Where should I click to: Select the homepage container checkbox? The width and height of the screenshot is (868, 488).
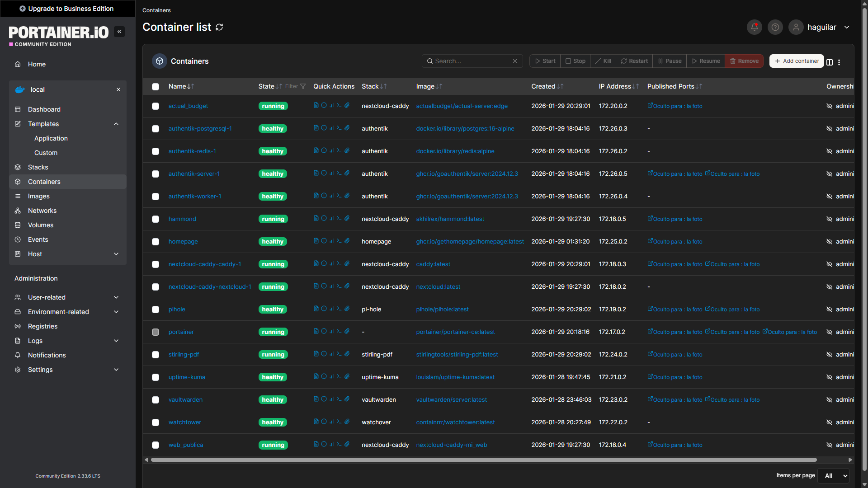point(156,242)
